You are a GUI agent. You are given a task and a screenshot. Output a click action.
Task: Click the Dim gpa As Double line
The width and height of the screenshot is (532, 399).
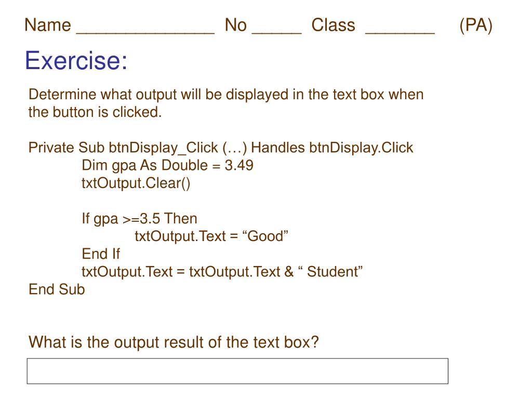167,166
